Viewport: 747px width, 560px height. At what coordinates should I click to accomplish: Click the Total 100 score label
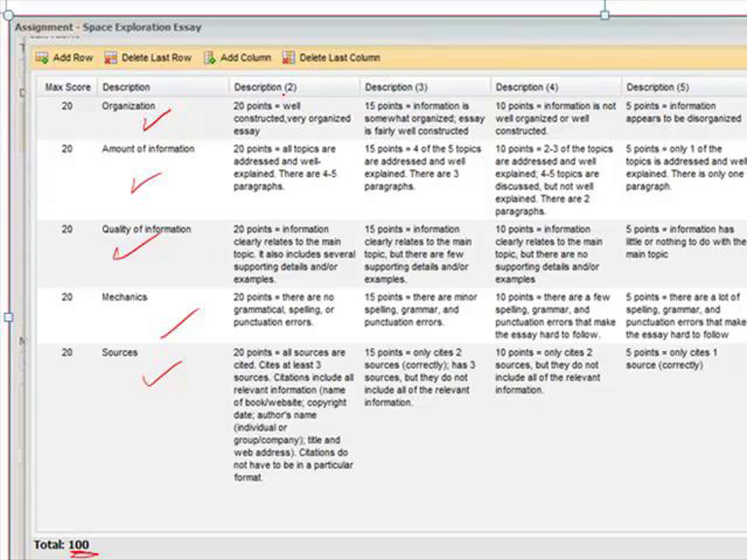[x=61, y=544]
